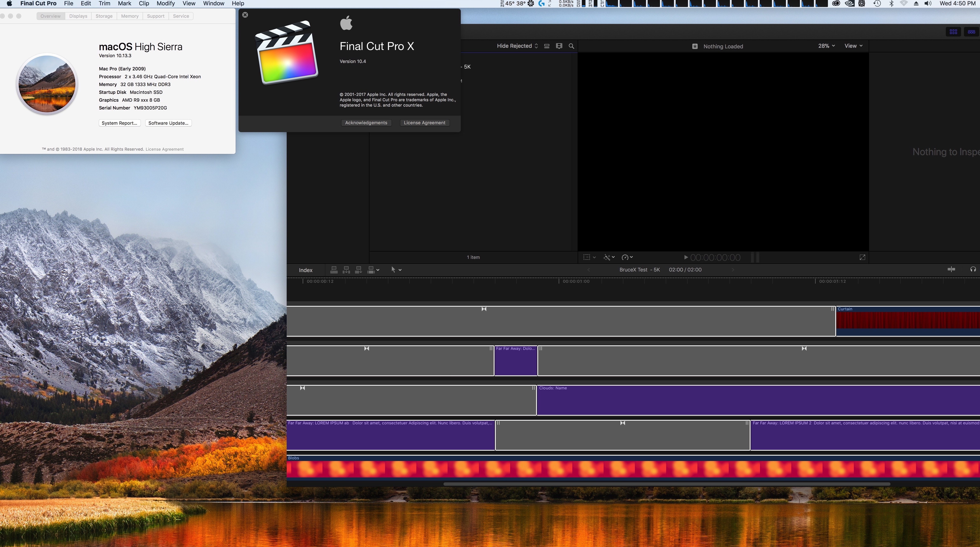The width and height of the screenshot is (980, 547).
Task: Open the Mark menu
Action: pos(124,3)
